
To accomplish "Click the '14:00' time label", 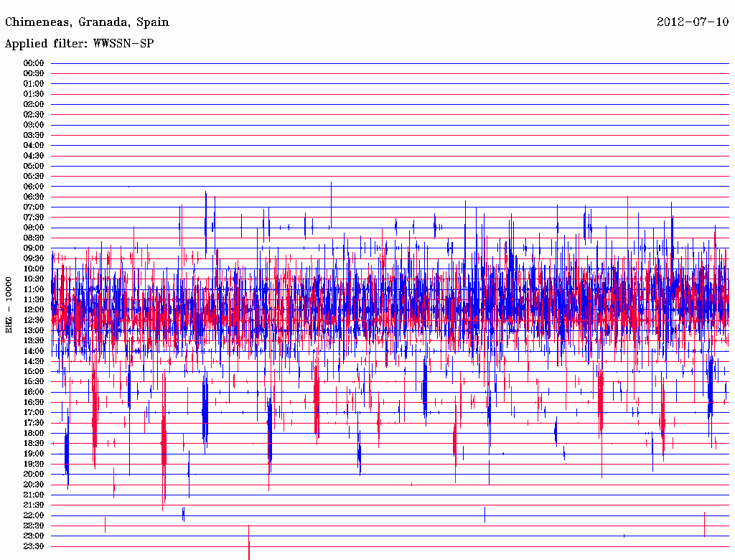I will 33,351.
